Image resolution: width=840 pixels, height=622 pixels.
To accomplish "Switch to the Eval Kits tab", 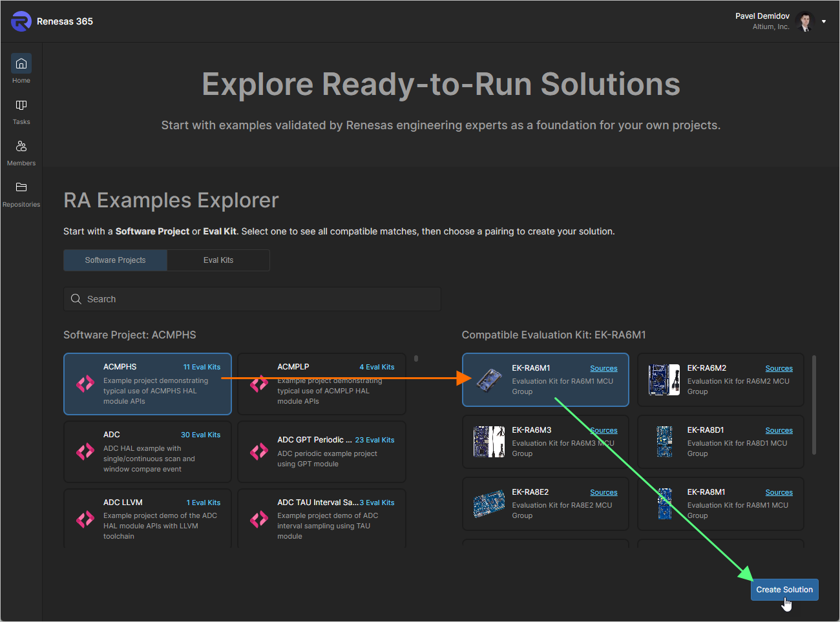I will [218, 260].
